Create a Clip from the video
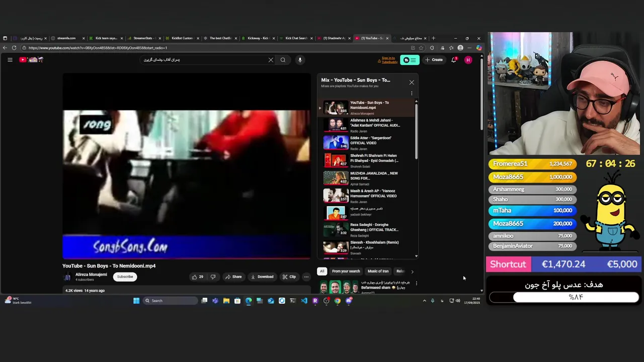 [289, 277]
